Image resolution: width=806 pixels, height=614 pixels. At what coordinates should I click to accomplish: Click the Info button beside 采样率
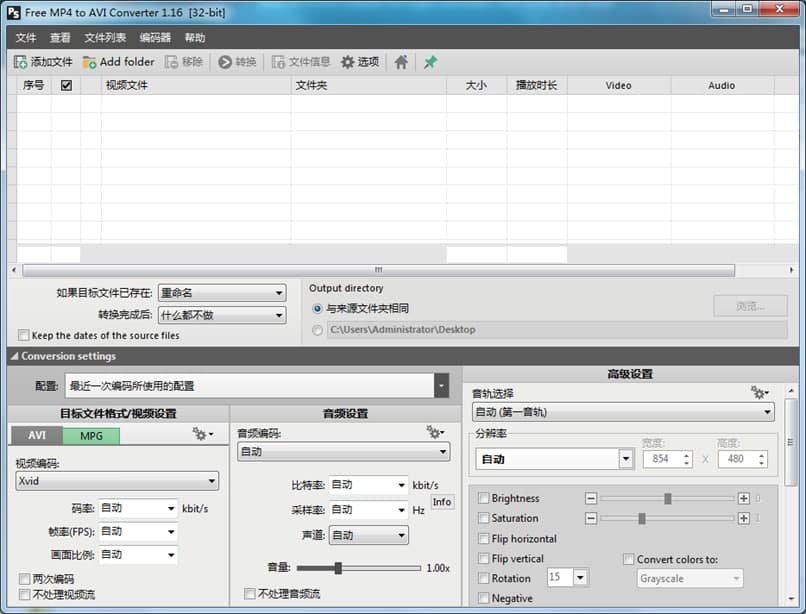click(x=441, y=502)
